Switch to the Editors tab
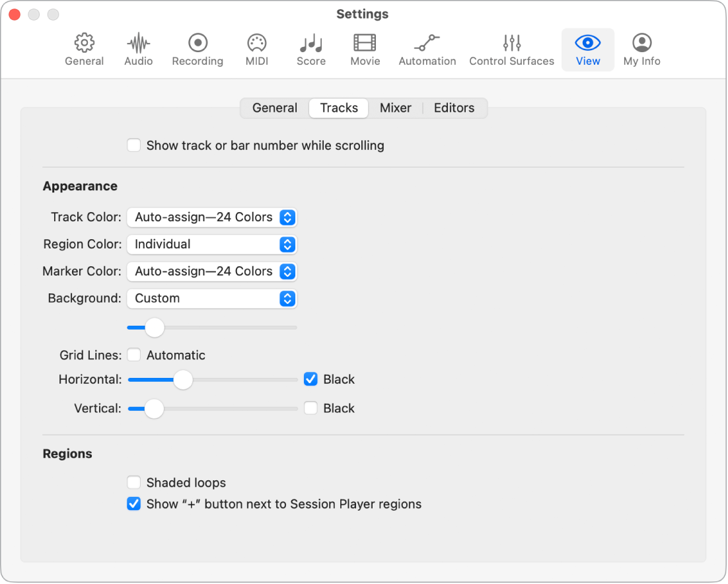 [454, 108]
